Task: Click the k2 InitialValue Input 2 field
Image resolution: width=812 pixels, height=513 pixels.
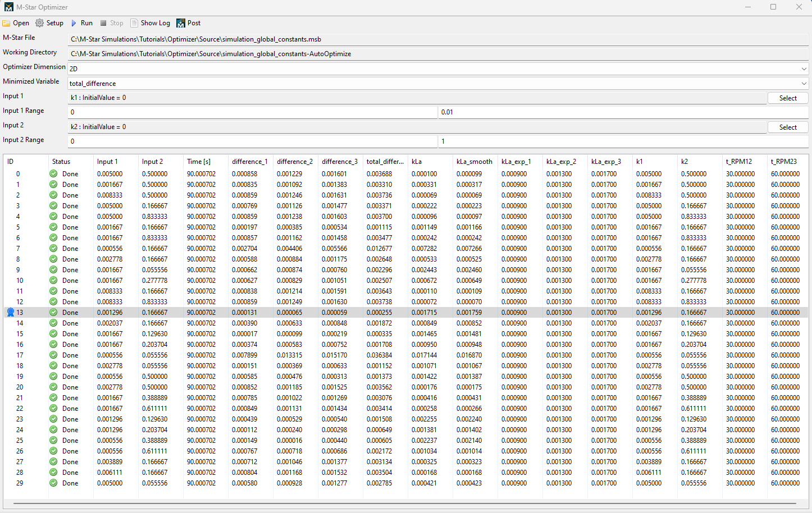Action: point(417,127)
